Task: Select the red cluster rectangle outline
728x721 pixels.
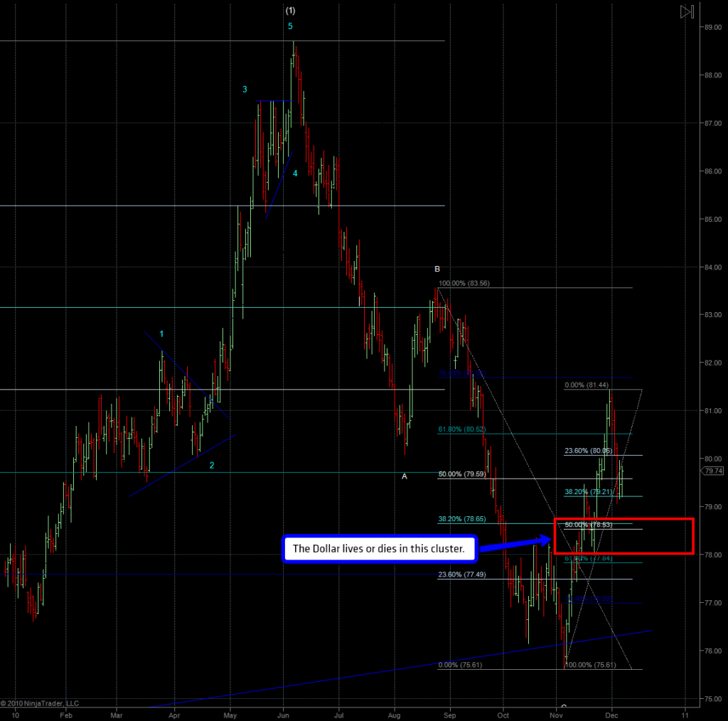Action: click(x=623, y=520)
